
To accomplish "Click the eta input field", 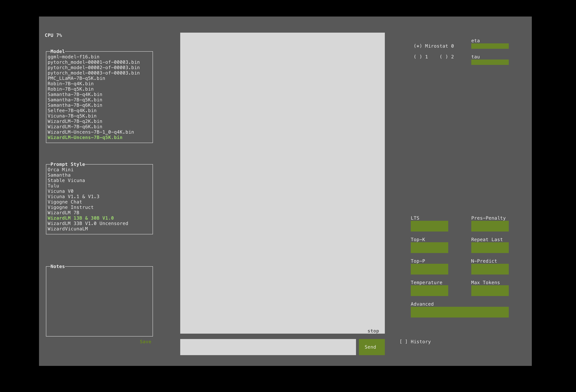I will click(490, 46).
